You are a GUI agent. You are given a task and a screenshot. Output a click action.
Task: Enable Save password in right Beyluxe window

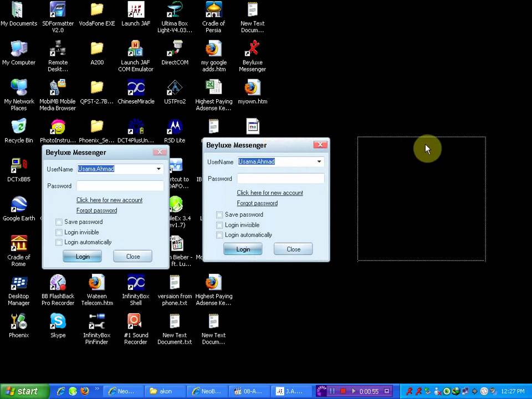(x=219, y=215)
